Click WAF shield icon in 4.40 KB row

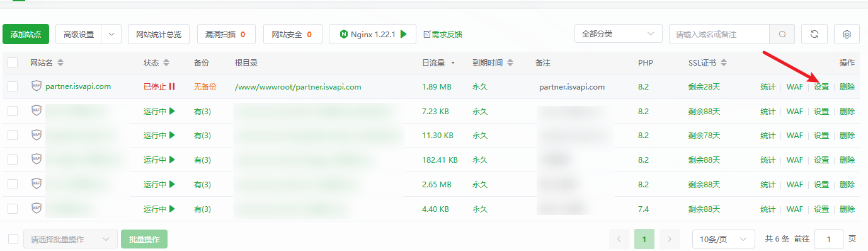[x=37, y=209]
